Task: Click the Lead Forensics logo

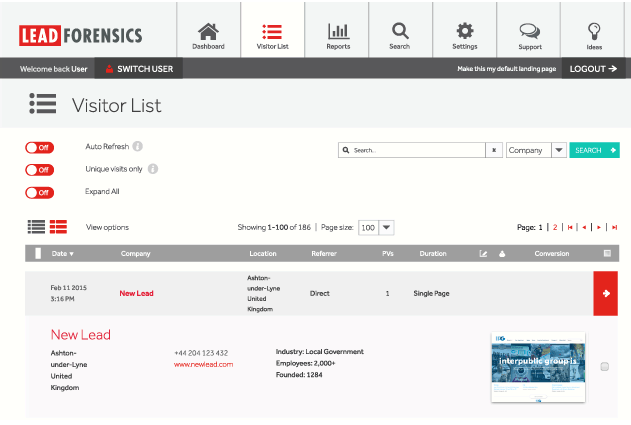Action: [80, 35]
